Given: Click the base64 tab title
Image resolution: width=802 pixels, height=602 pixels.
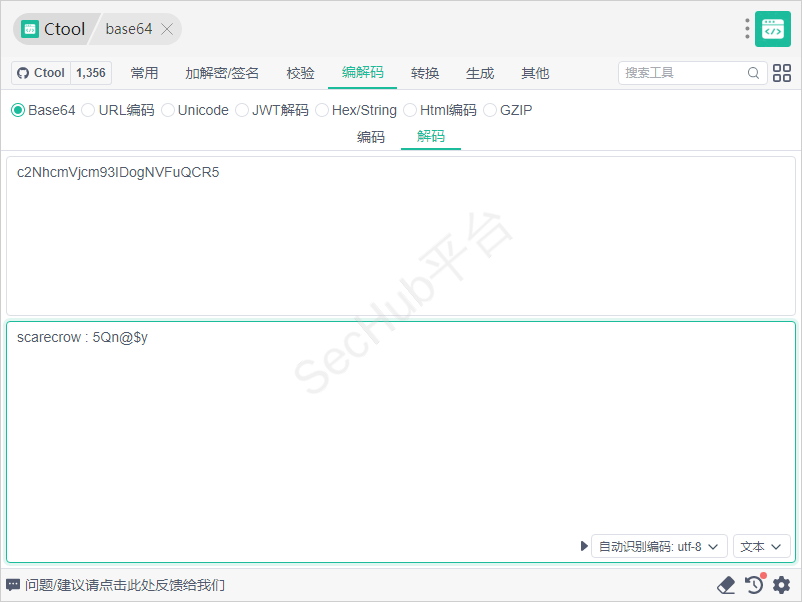Looking at the screenshot, I should tap(129, 29).
